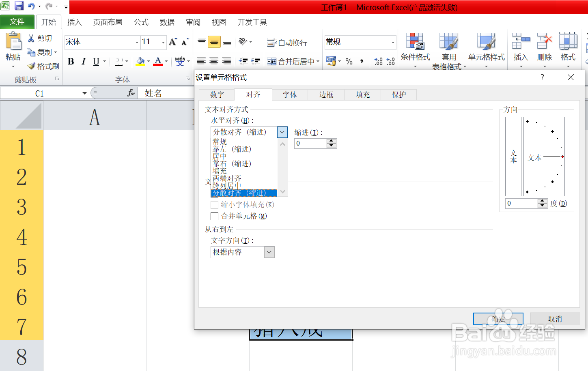Click the vertical 文本 orientation box
The width and height of the screenshot is (588, 371).
[x=513, y=157]
